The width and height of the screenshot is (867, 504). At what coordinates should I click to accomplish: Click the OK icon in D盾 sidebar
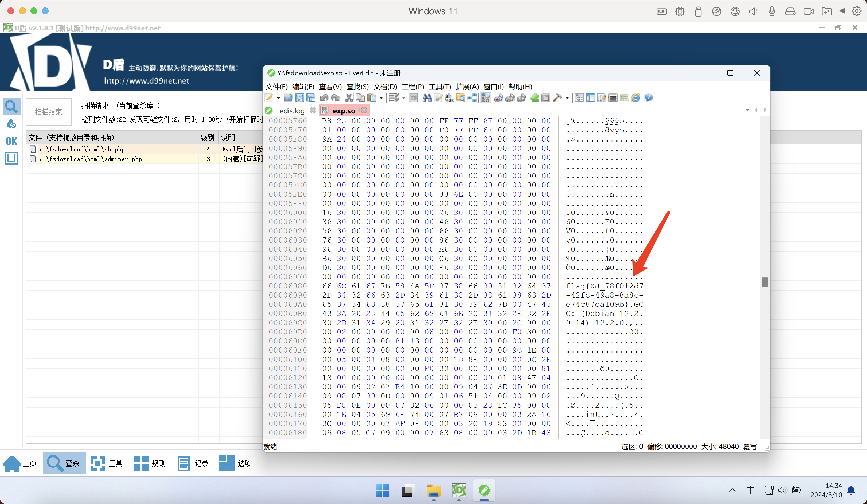click(x=11, y=141)
